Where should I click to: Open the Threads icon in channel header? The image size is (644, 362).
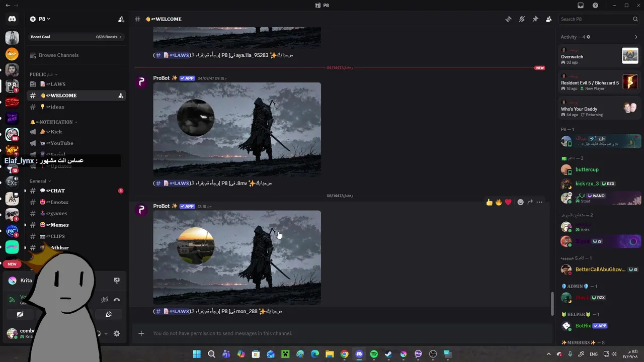tap(508, 19)
